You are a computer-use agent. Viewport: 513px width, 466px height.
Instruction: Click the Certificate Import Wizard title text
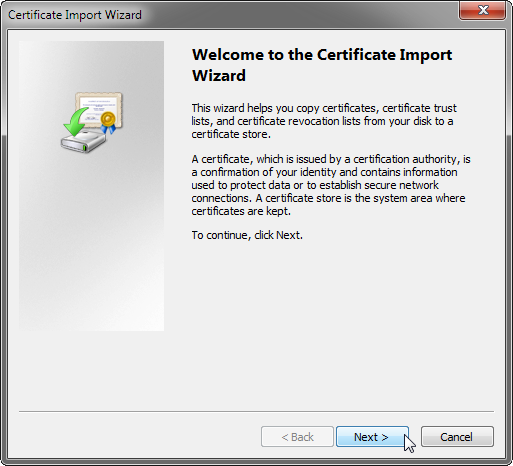pos(75,15)
